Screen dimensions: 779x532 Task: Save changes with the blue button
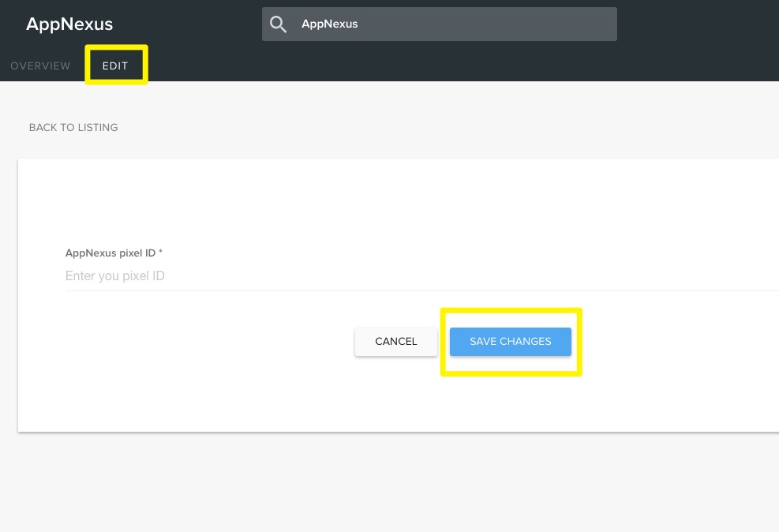(x=510, y=341)
